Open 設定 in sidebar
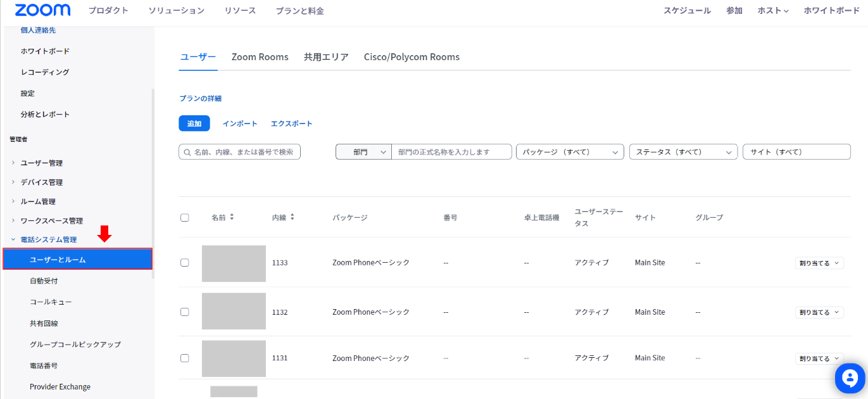This screenshot has width=868, height=399. 28,93
